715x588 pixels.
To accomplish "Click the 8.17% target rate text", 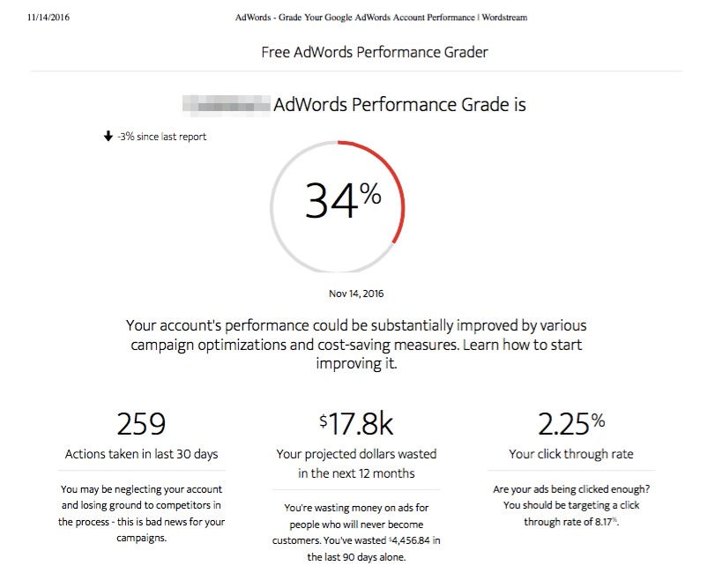I will pos(606,522).
